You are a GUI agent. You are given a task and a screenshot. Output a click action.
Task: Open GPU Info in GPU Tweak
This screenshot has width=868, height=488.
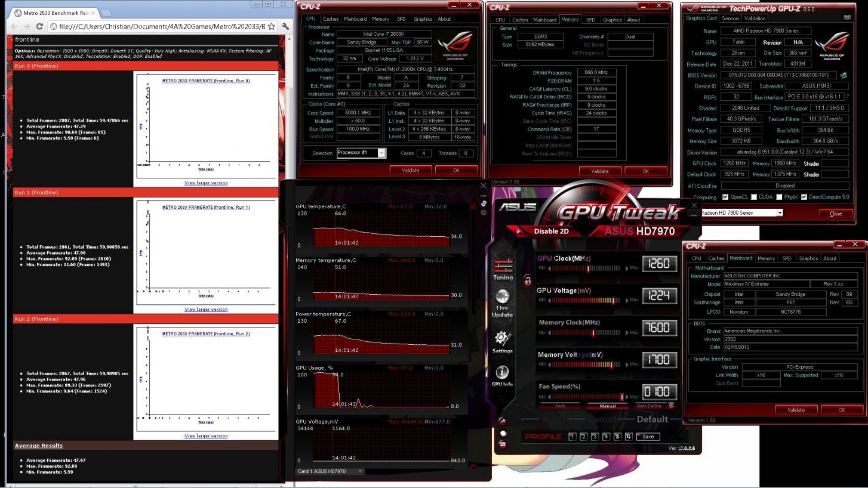(x=502, y=376)
